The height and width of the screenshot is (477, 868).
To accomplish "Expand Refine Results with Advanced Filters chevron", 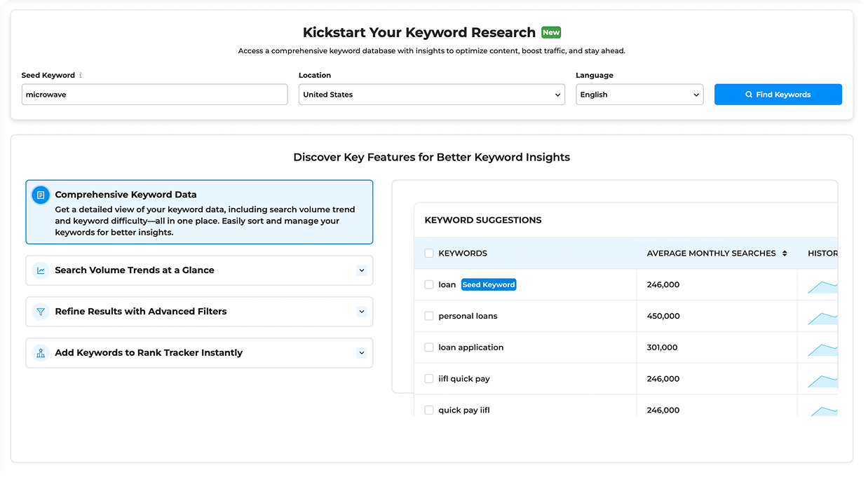I will pyautogui.click(x=362, y=312).
